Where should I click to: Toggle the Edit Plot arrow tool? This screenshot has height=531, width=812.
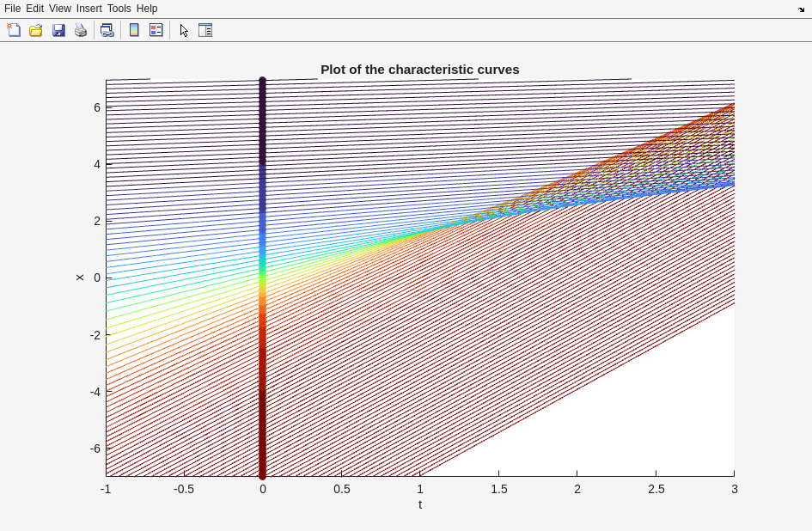click(184, 30)
